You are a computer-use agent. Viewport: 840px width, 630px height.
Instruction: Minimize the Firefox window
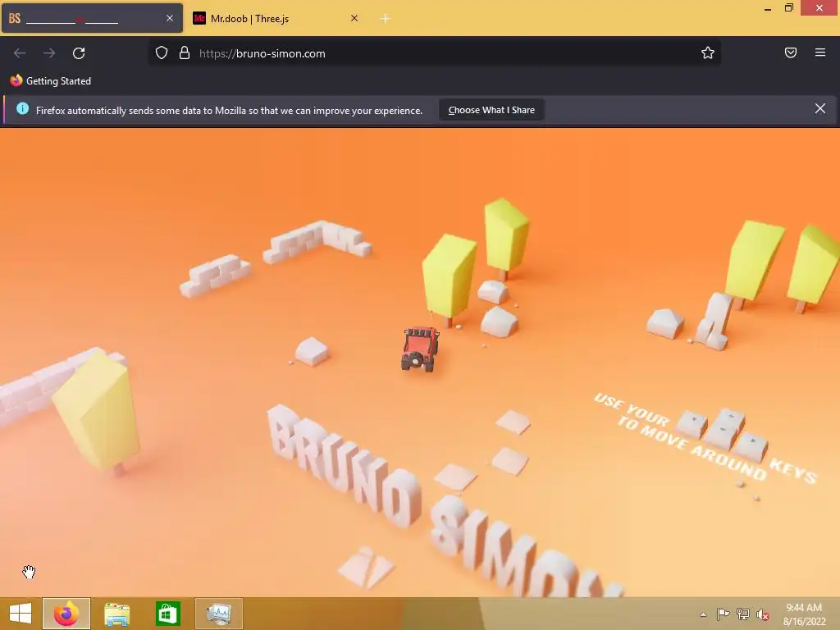[x=768, y=8]
